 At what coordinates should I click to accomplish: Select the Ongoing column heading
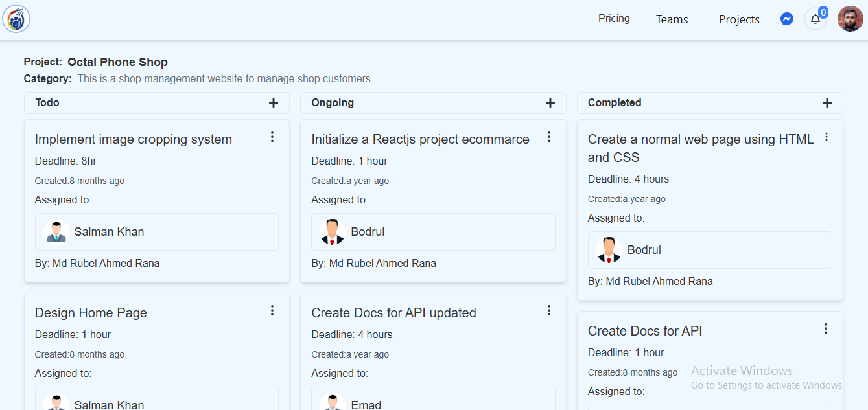tap(333, 102)
